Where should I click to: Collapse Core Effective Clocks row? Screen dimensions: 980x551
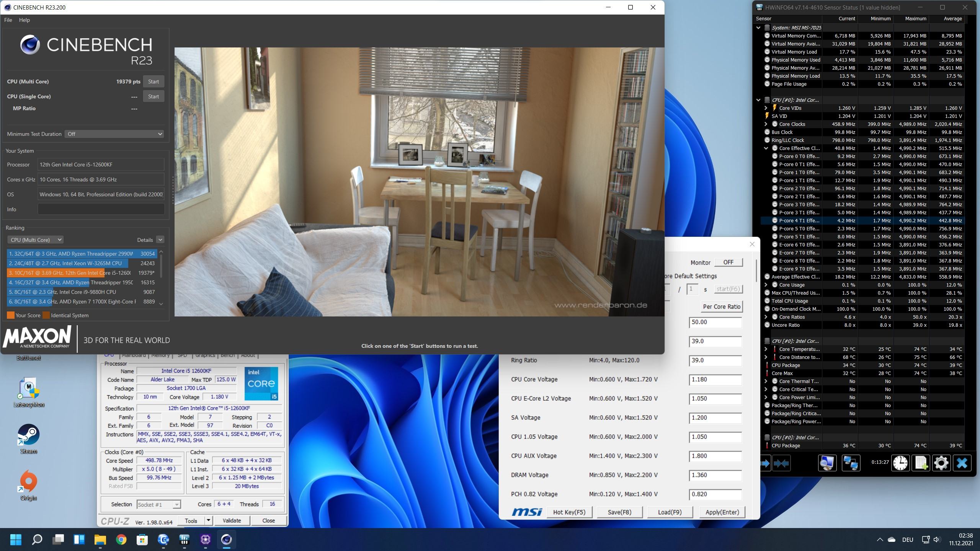click(766, 148)
